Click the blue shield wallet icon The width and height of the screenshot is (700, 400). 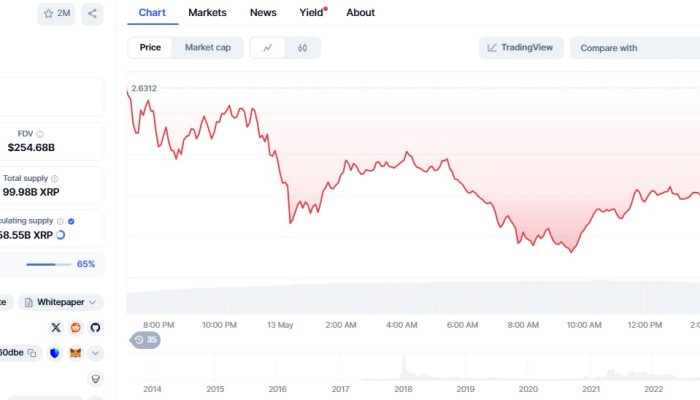pyautogui.click(x=54, y=353)
